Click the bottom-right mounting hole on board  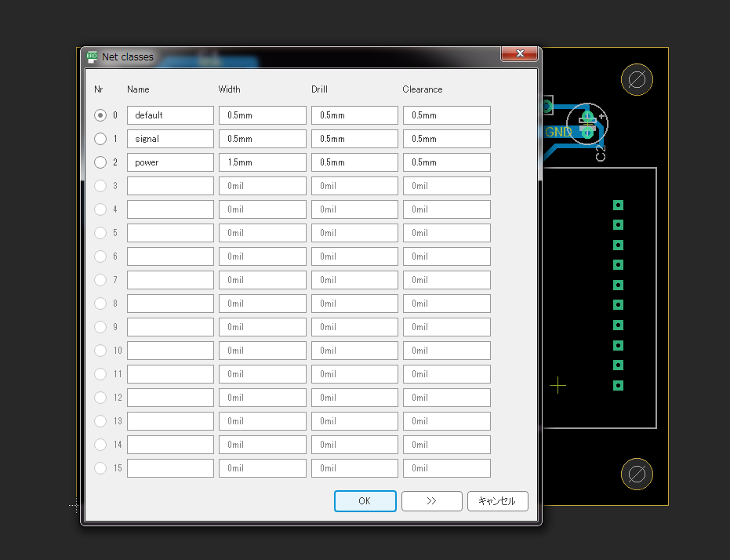[x=637, y=475]
